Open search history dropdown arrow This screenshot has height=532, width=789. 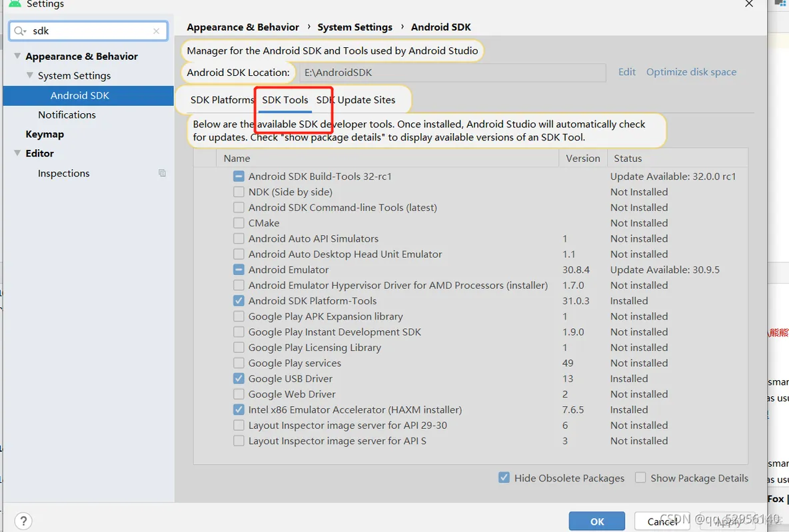24,32
